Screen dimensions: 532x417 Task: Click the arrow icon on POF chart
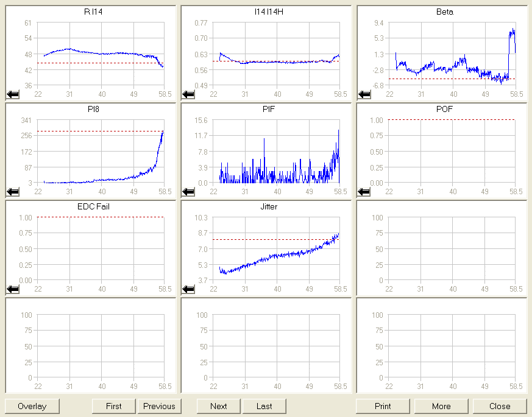364,191
